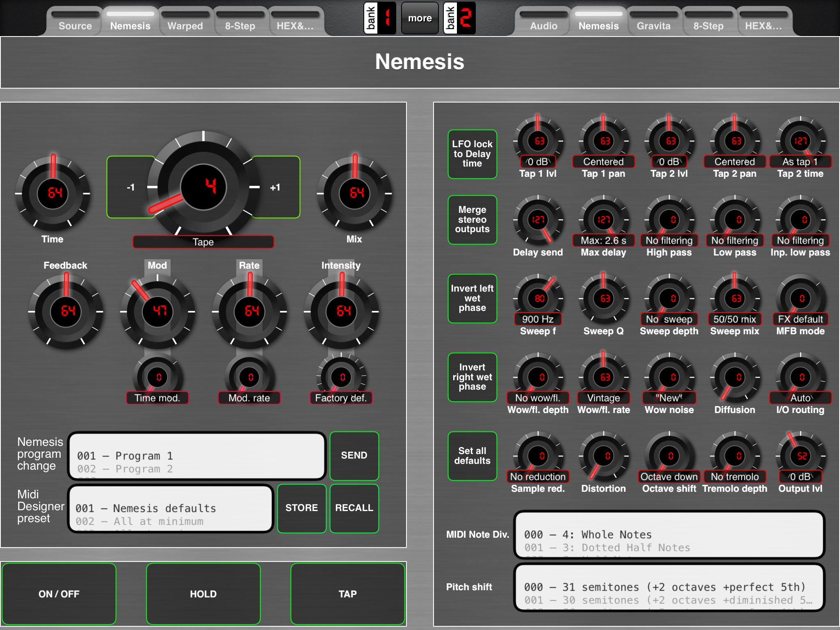Click STORE preset button
The height and width of the screenshot is (630, 840).
pyautogui.click(x=302, y=508)
